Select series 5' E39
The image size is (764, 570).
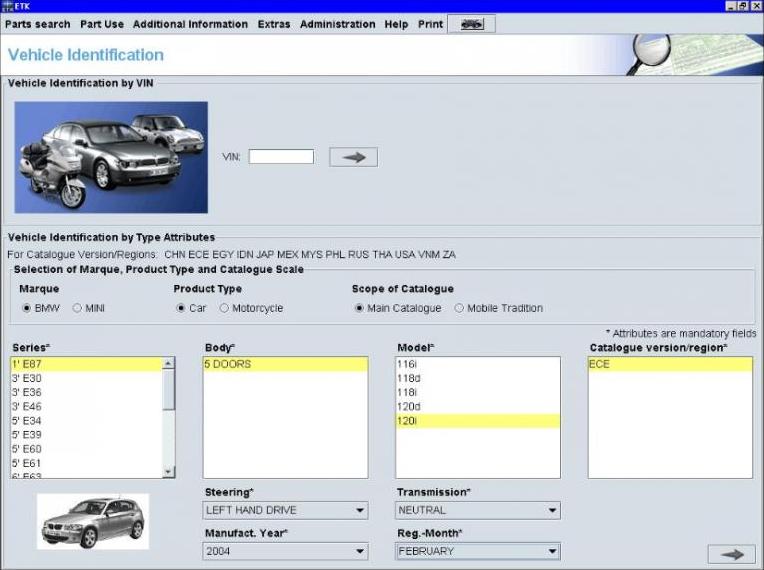86,435
